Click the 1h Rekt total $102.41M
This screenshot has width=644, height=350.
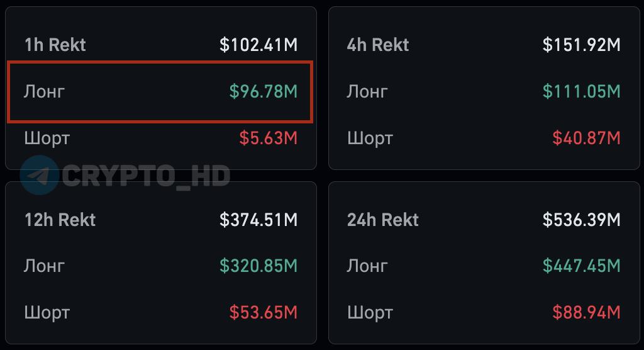(258, 45)
